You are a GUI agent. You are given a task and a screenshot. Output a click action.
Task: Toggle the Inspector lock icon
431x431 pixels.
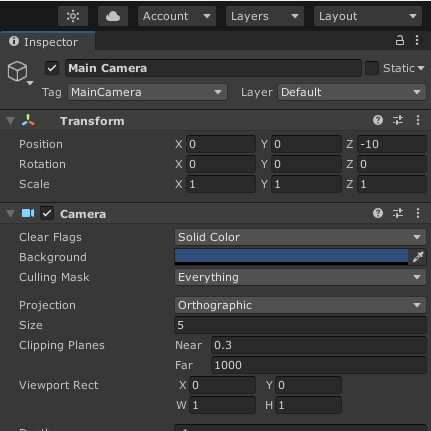coord(400,40)
